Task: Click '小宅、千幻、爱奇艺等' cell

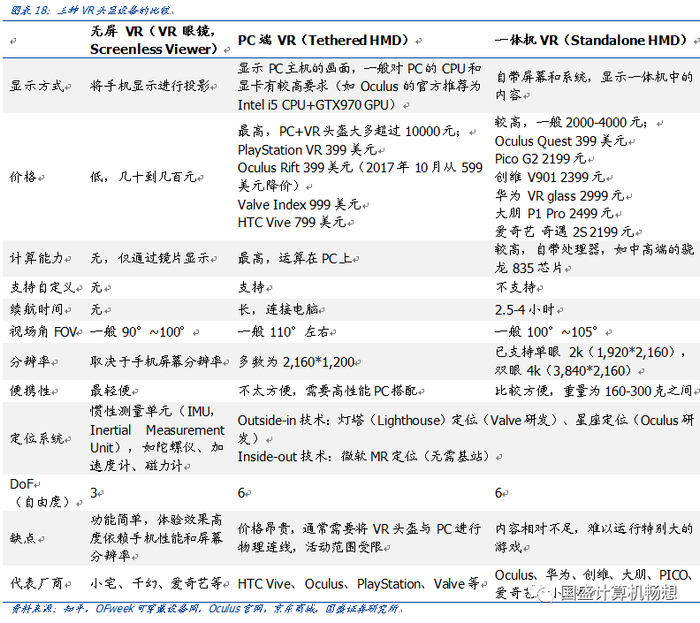Action: click(156, 583)
